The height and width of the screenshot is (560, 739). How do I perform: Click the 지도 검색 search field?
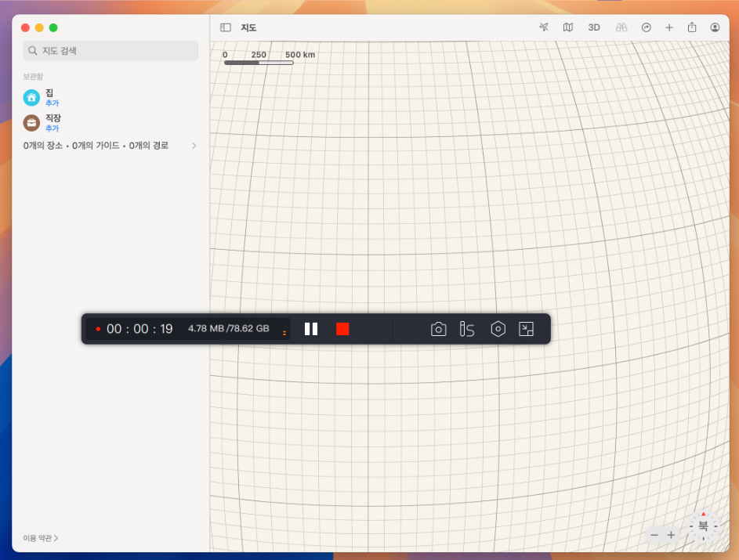pos(110,51)
